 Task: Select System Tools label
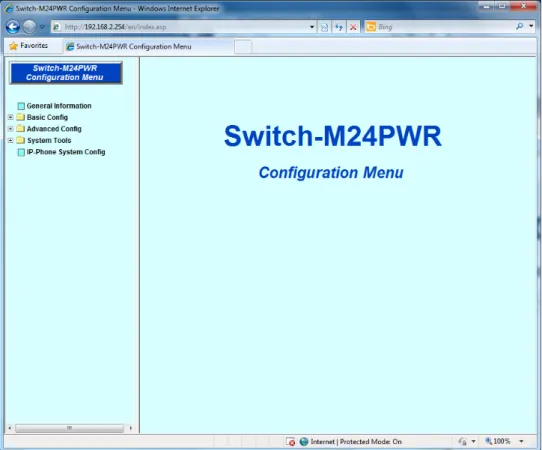point(49,140)
